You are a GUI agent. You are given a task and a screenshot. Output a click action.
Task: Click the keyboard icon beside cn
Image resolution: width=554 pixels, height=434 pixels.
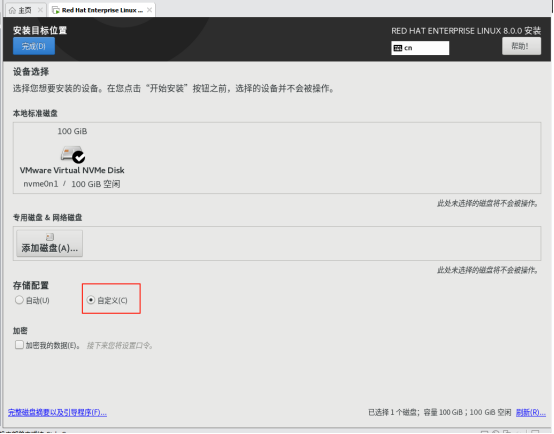pyautogui.click(x=398, y=48)
